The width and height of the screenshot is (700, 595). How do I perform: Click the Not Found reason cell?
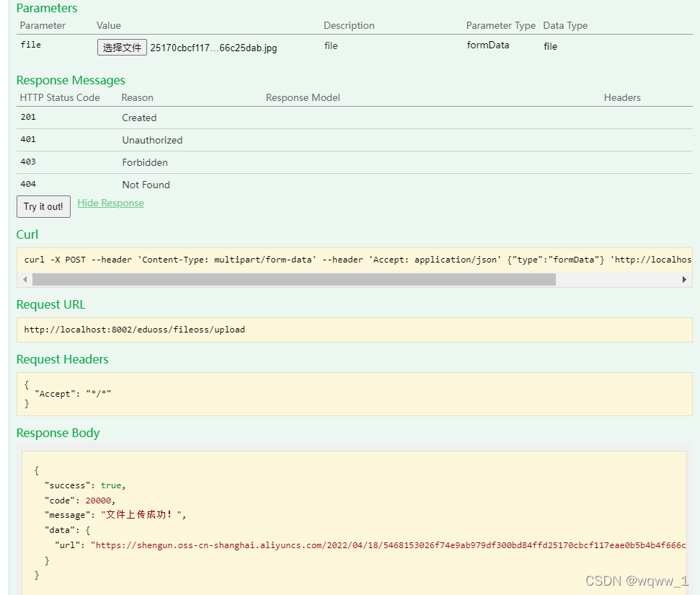[x=146, y=185]
